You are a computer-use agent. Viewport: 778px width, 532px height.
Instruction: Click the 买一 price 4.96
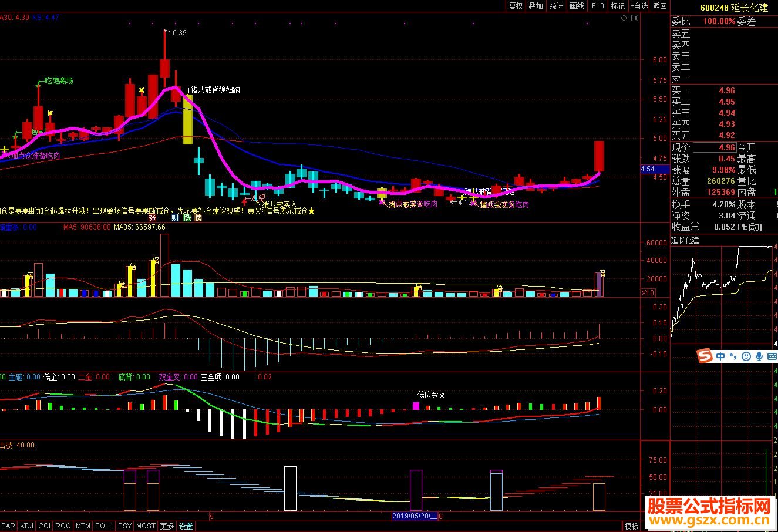pyautogui.click(x=726, y=91)
